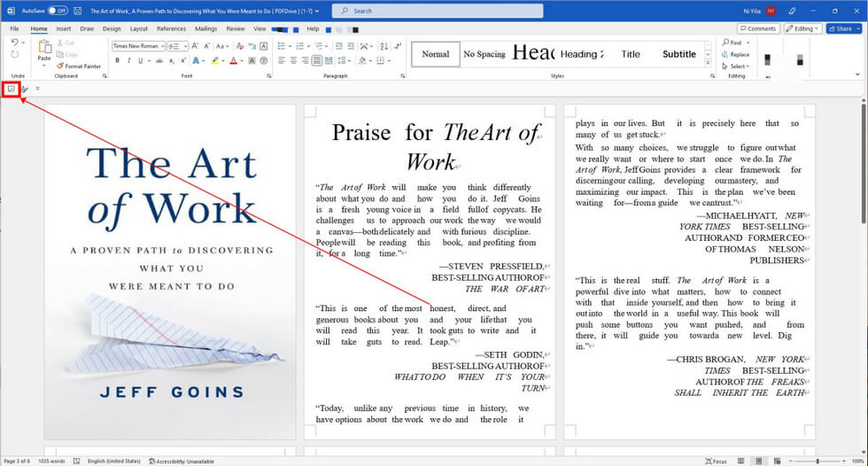
Task: Click the Share button
Action: [843, 28]
